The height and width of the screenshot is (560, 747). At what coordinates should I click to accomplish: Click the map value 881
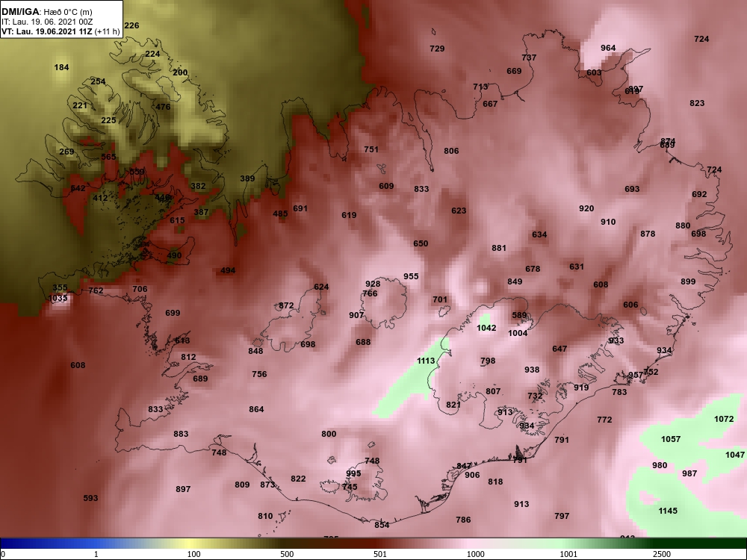[x=499, y=248]
